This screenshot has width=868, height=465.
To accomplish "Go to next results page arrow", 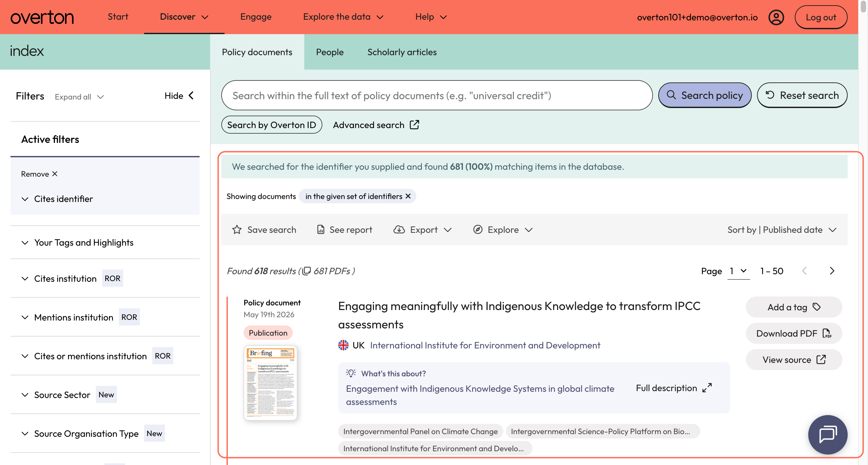I will 832,271.
